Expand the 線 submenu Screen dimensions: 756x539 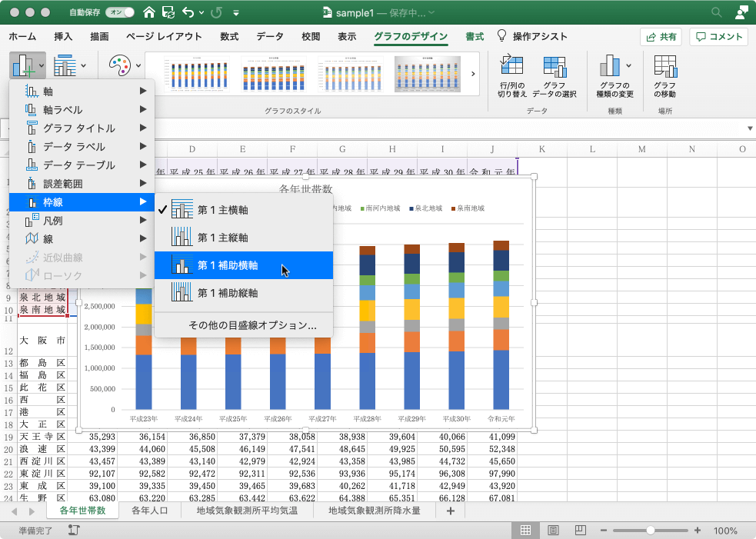pyautogui.click(x=82, y=238)
